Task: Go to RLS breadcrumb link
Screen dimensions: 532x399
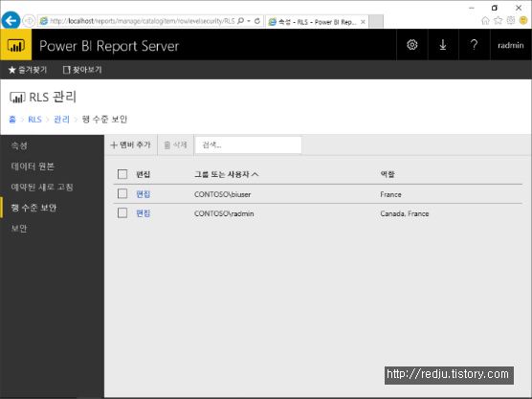Action: [34, 120]
